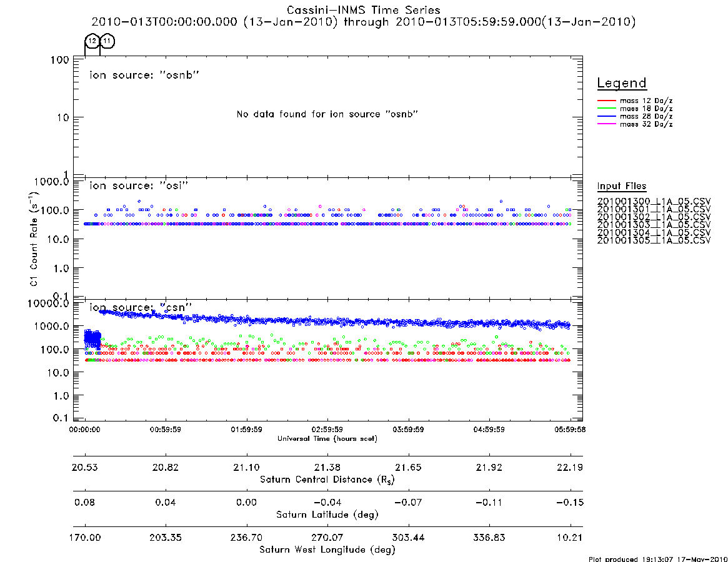Click time tick label 05:59:58

(x=570, y=430)
